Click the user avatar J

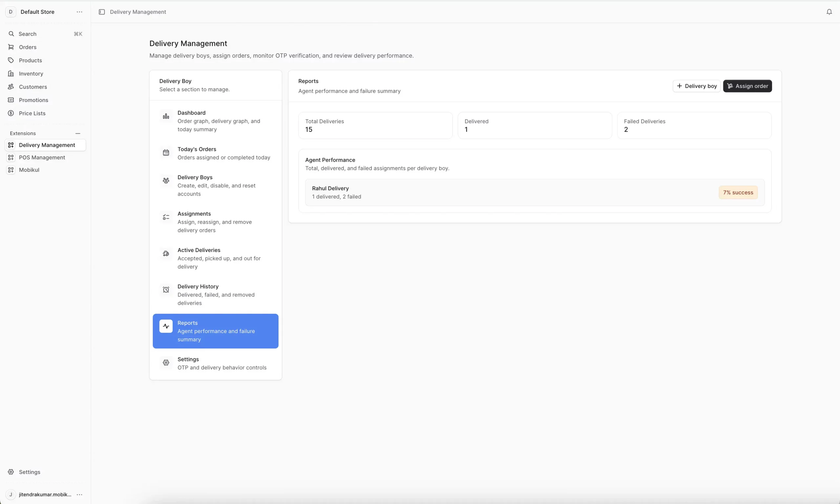click(10, 495)
